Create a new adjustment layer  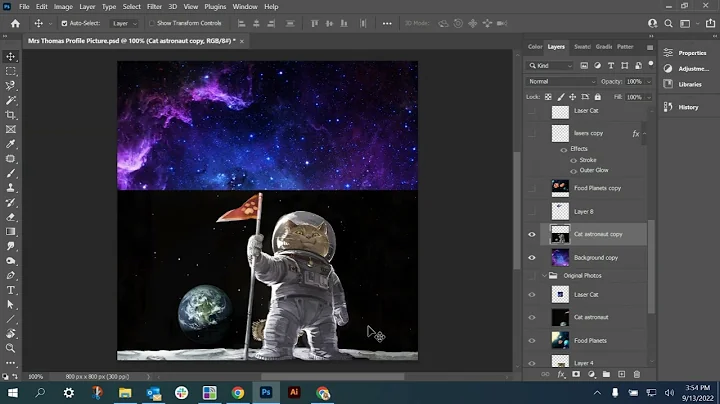[x=591, y=375]
